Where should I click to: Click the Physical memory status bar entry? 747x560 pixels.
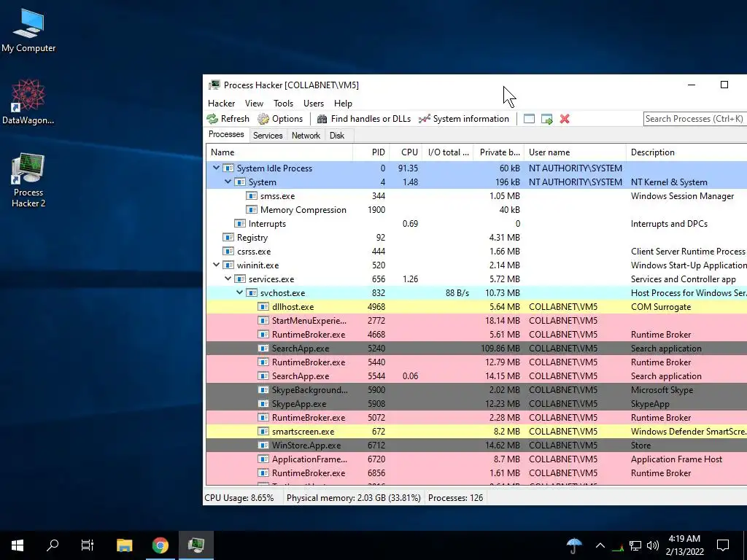(354, 497)
